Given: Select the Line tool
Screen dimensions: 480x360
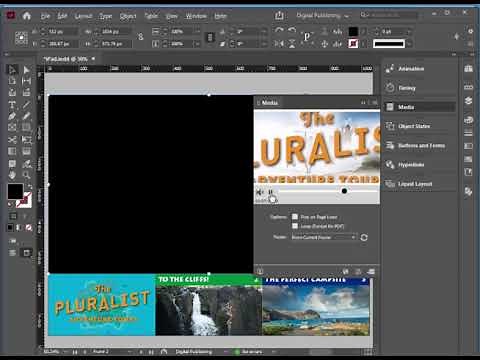Looking at the screenshot, I should pos(26,105).
